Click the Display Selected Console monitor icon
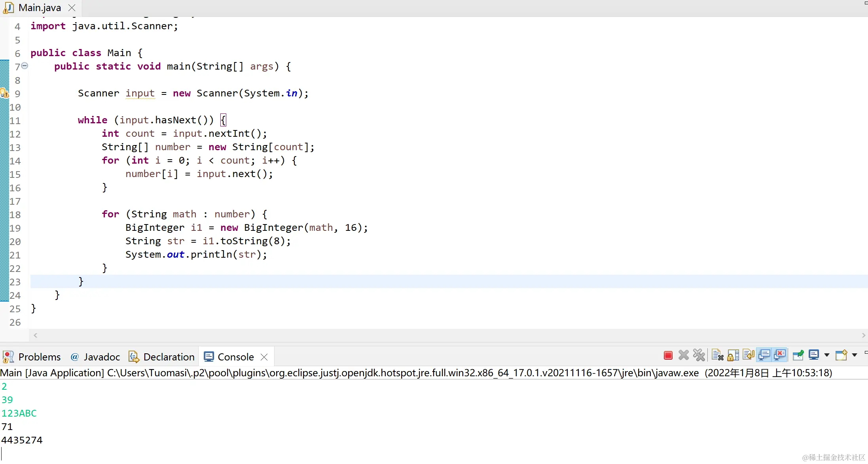Viewport: 868px width, 464px height. pyautogui.click(x=813, y=355)
